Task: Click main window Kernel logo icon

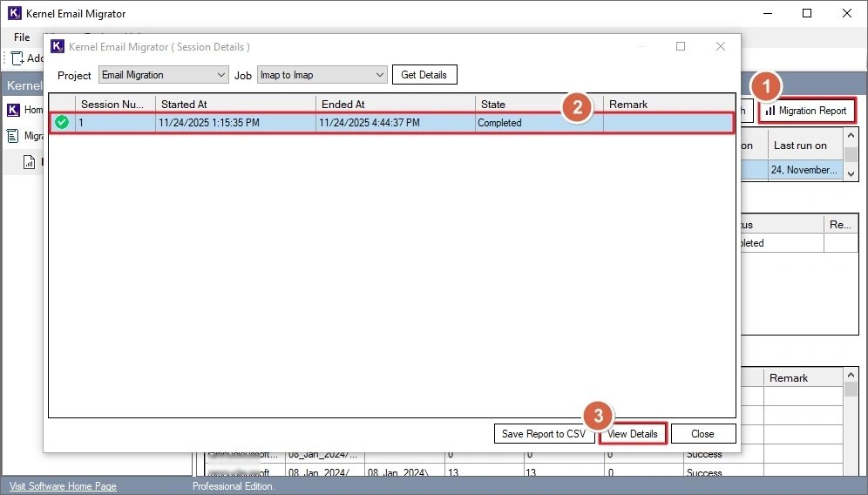Action: 14,13
